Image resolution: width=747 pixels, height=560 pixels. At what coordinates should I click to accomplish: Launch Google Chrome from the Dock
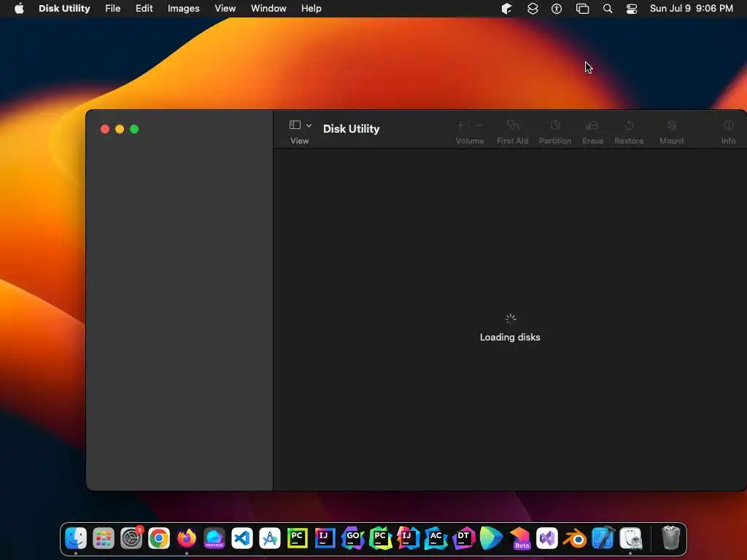coord(158,539)
